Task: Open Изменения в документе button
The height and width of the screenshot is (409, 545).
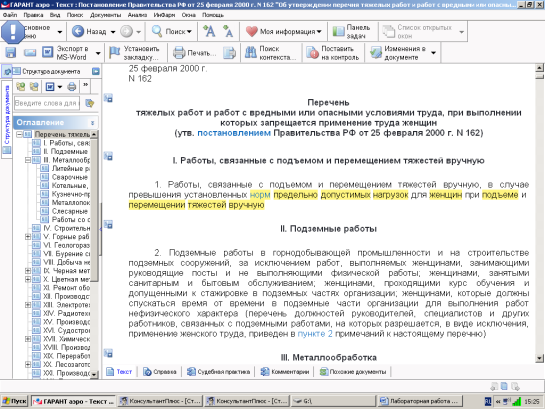Action: click(398, 52)
